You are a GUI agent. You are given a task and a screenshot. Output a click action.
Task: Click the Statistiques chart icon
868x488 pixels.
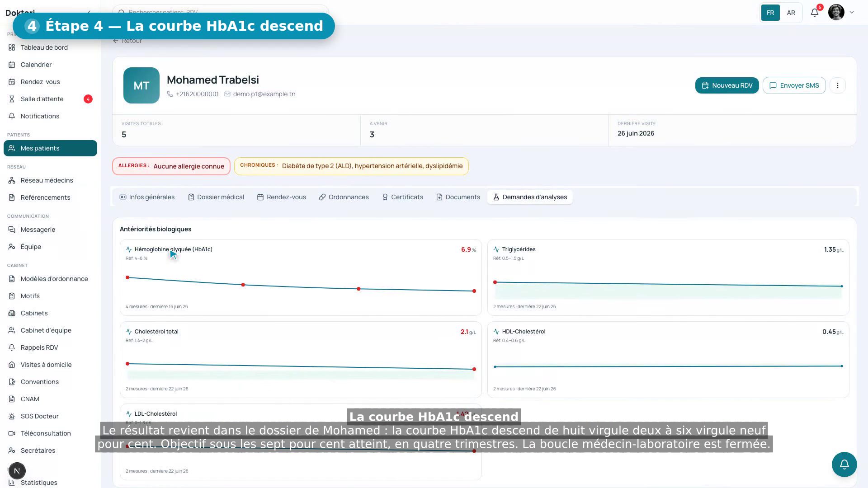click(12, 483)
